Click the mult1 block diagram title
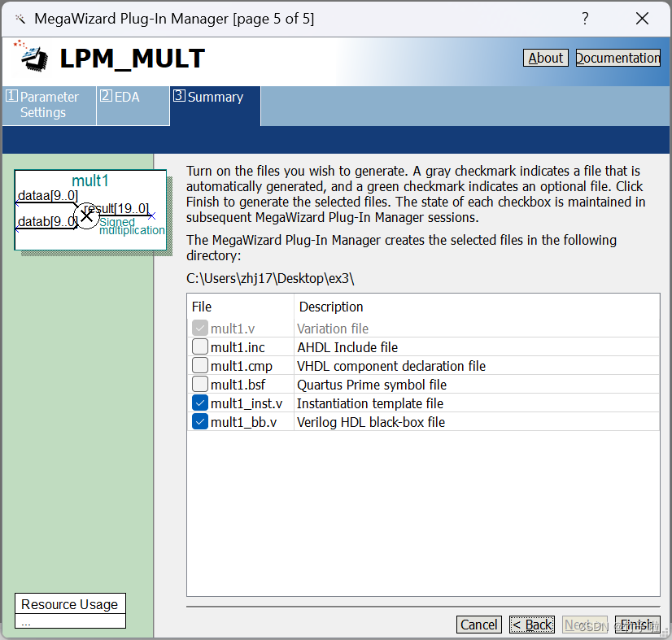The width and height of the screenshot is (672, 640). pyautogui.click(x=89, y=181)
